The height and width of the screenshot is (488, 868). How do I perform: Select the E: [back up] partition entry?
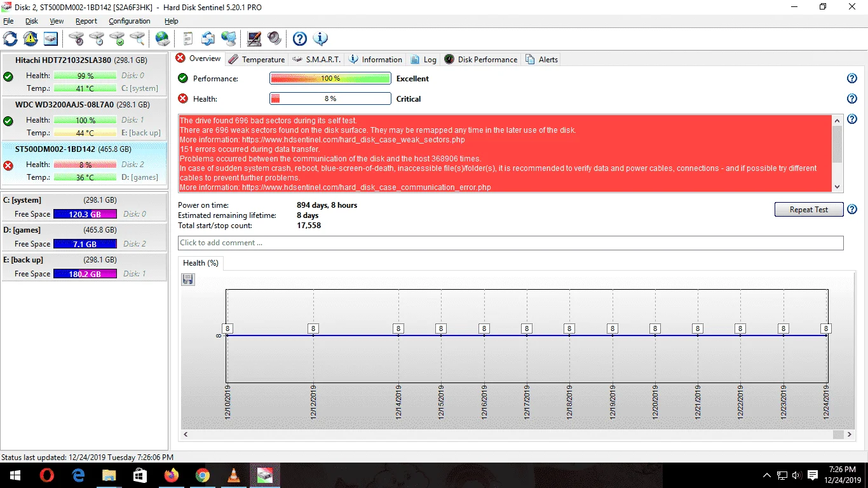coord(85,267)
